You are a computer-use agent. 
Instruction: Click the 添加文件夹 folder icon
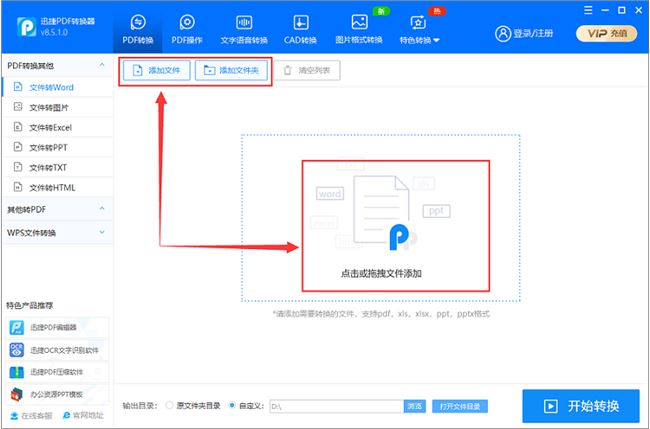click(x=209, y=70)
